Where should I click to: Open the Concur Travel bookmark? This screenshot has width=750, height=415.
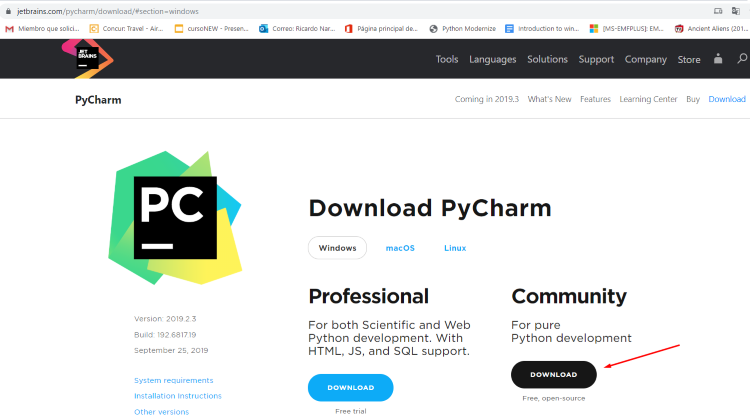click(x=127, y=29)
